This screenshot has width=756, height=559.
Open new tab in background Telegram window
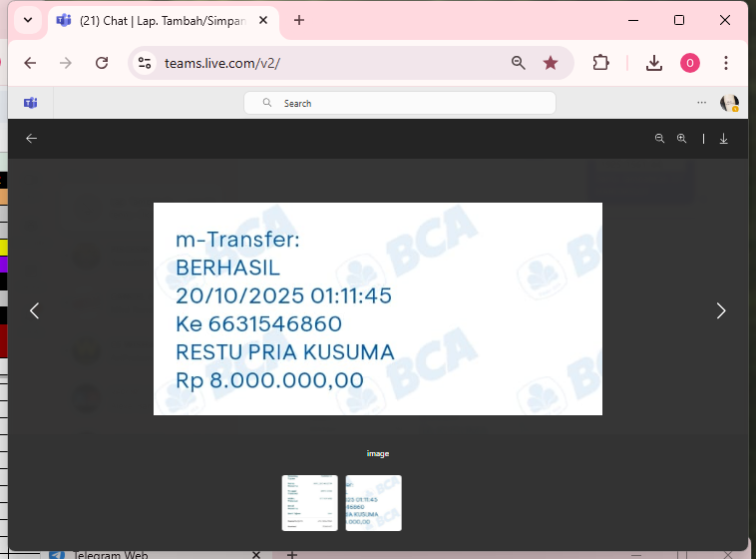point(291,555)
